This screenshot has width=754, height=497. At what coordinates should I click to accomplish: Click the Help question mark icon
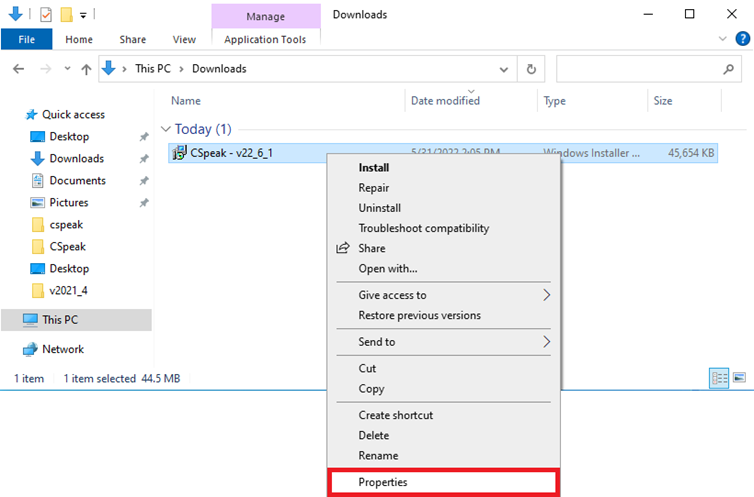[742, 39]
